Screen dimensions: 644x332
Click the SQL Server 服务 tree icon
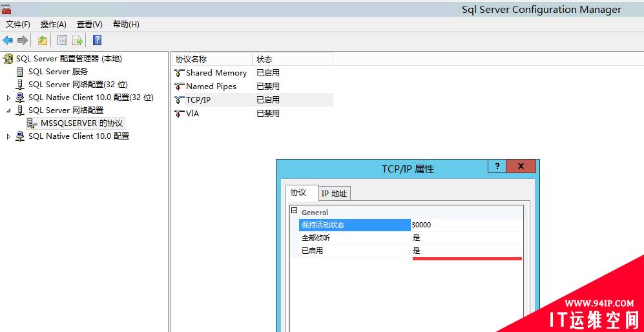pyautogui.click(x=20, y=72)
